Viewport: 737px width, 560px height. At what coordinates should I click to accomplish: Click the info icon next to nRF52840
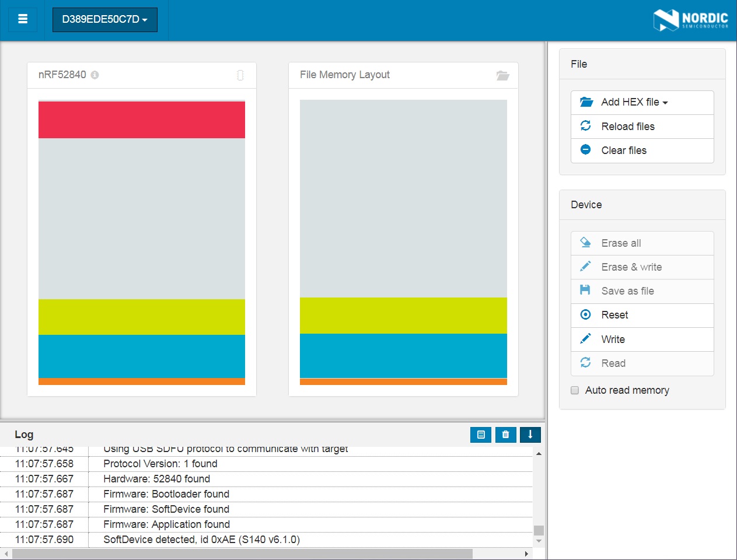click(x=95, y=75)
